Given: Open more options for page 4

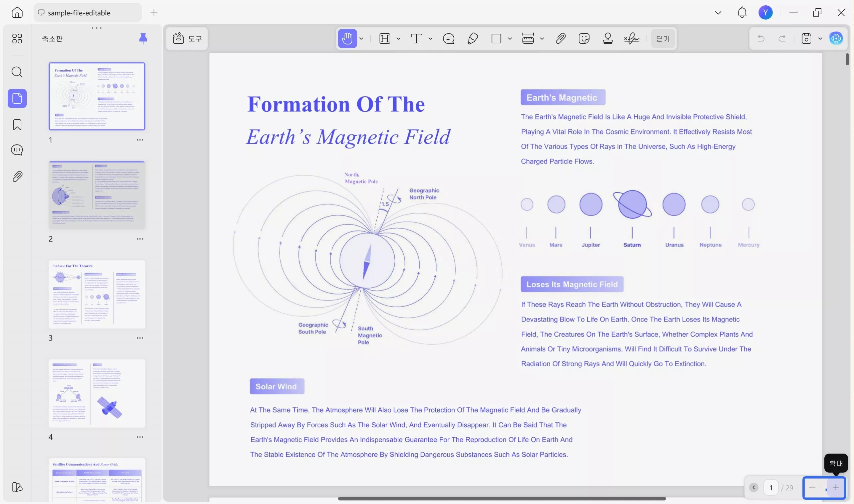Looking at the screenshot, I should (139, 437).
